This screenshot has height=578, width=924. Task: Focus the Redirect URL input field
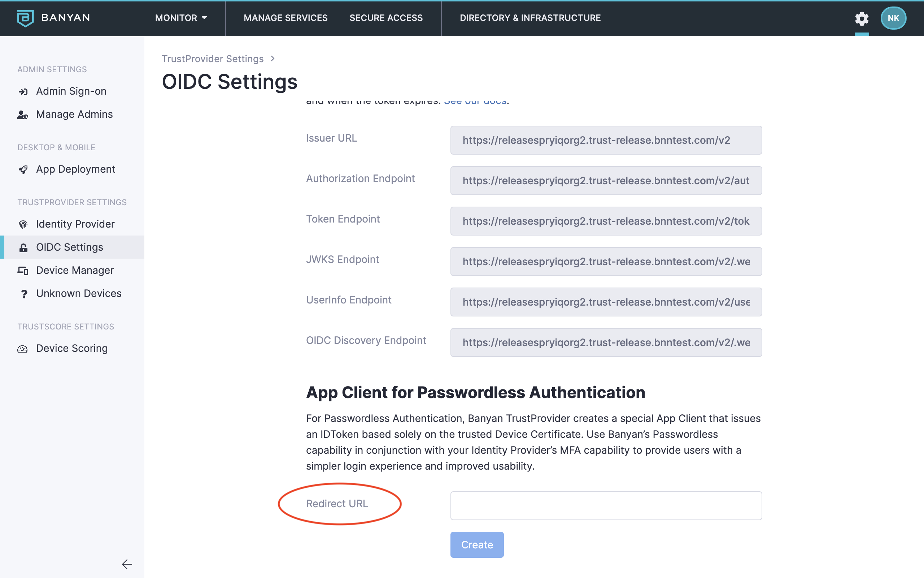tap(606, 505)
